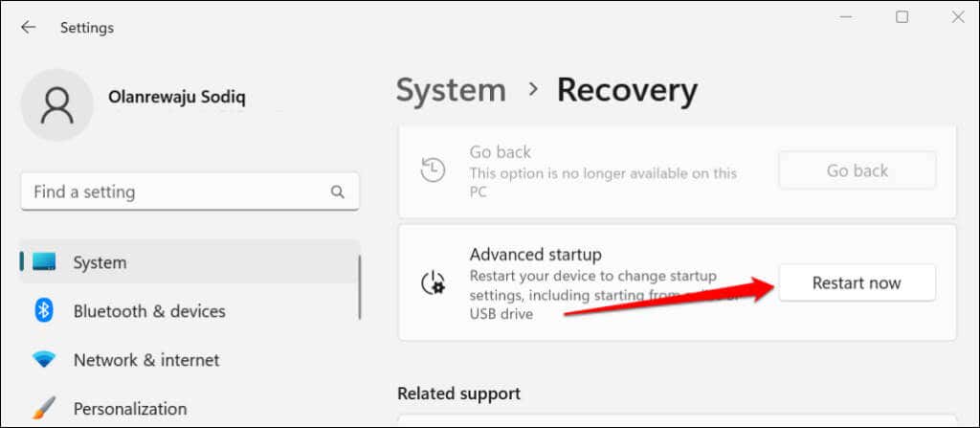Click the Go back history icon
This screenshot has height=428, width=980.
pos(433,170)
